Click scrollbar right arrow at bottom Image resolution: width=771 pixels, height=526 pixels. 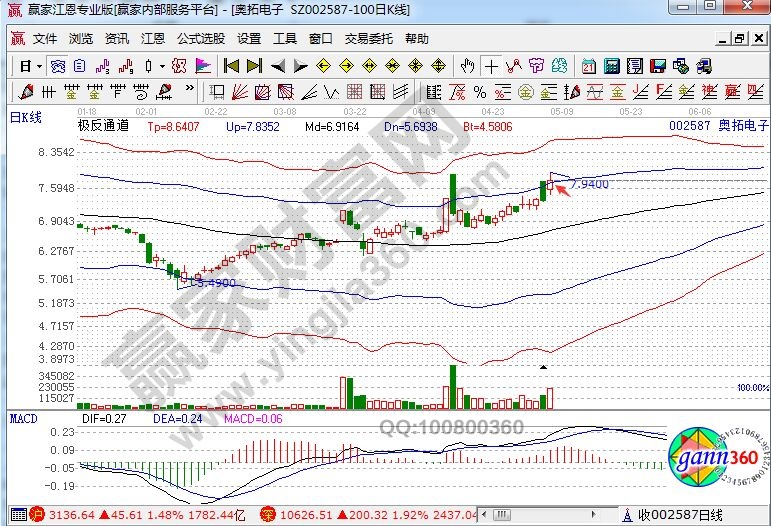click(594, 515)
